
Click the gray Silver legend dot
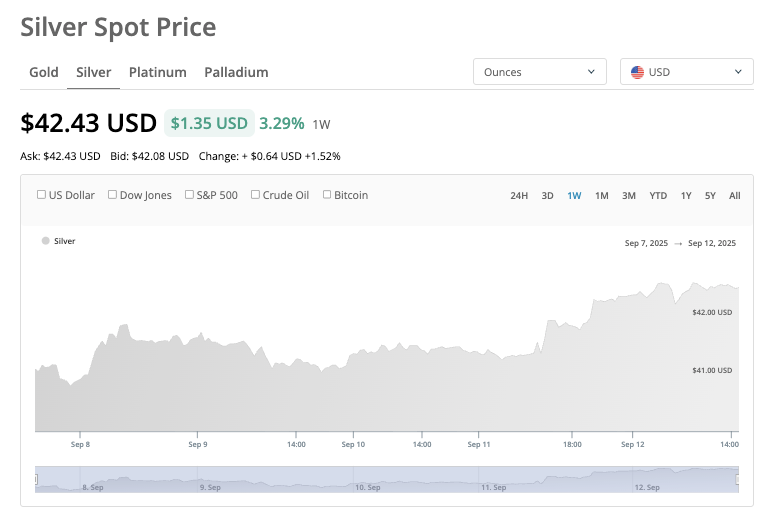(45, 241)
